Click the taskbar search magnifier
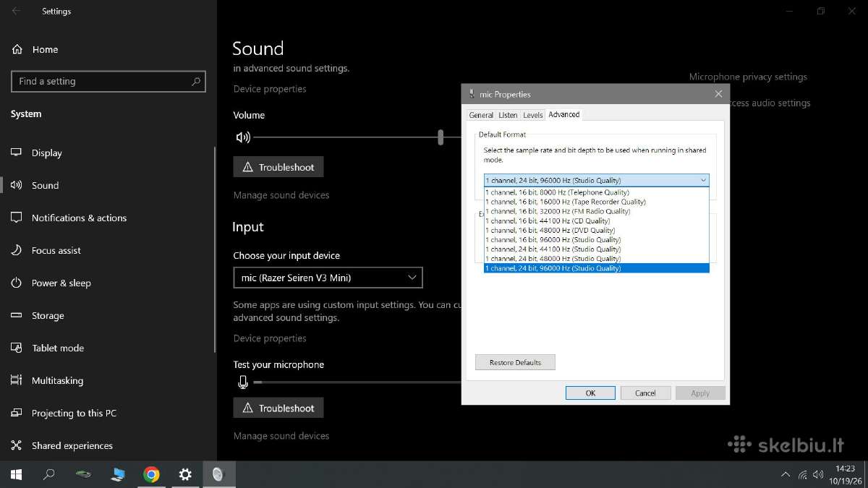 pos(49,474)
